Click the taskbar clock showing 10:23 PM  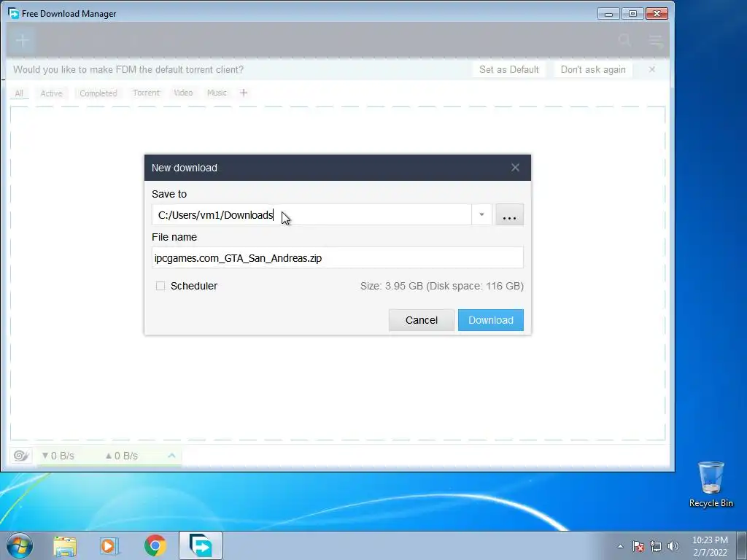point(710,546)
